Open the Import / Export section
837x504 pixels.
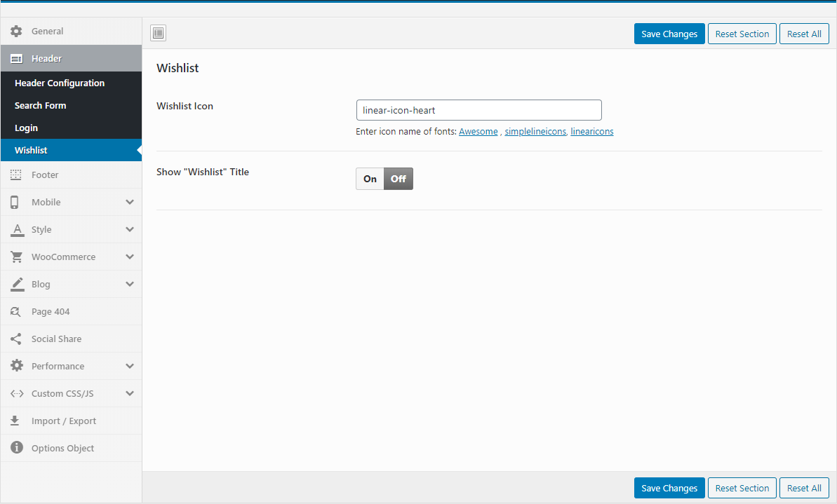point(71,421)
